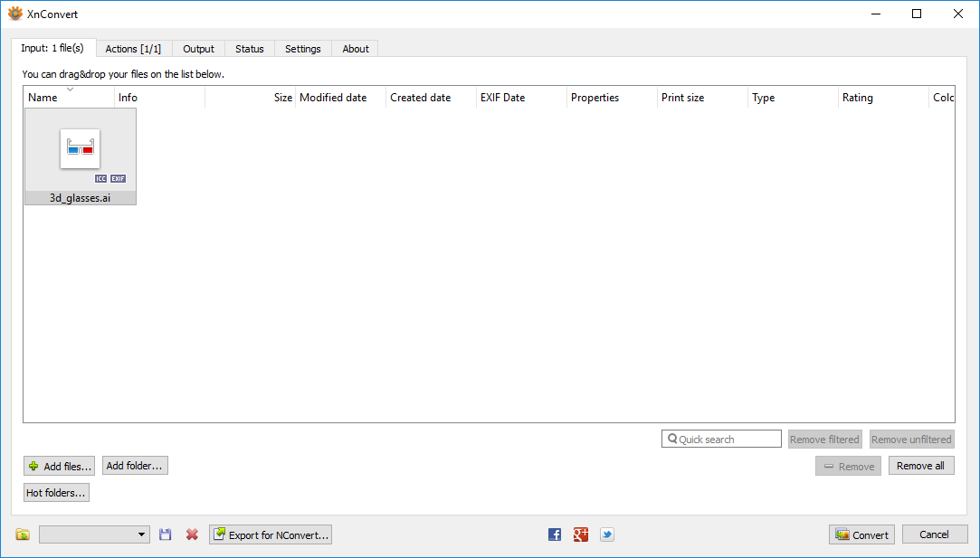The image size is (980, 558).
Task: Click the Add folder... button
Action: 135,466
